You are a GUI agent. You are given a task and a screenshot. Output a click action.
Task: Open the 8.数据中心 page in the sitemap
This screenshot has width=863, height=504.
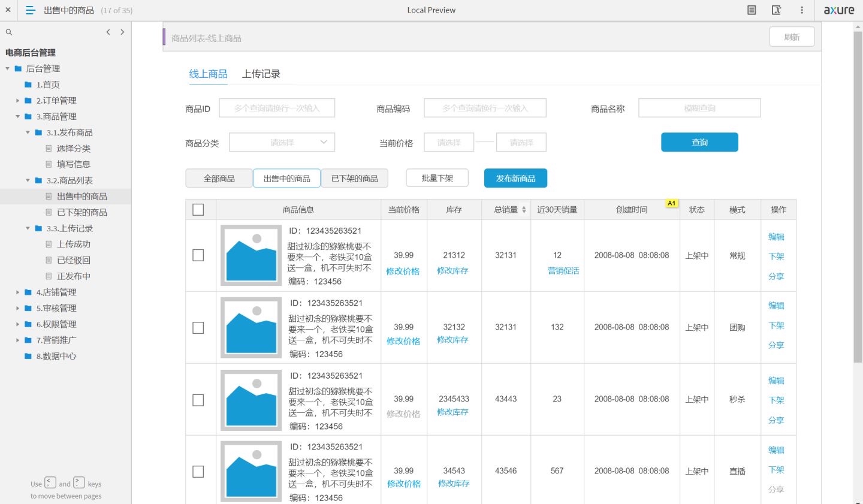[56, 356]
